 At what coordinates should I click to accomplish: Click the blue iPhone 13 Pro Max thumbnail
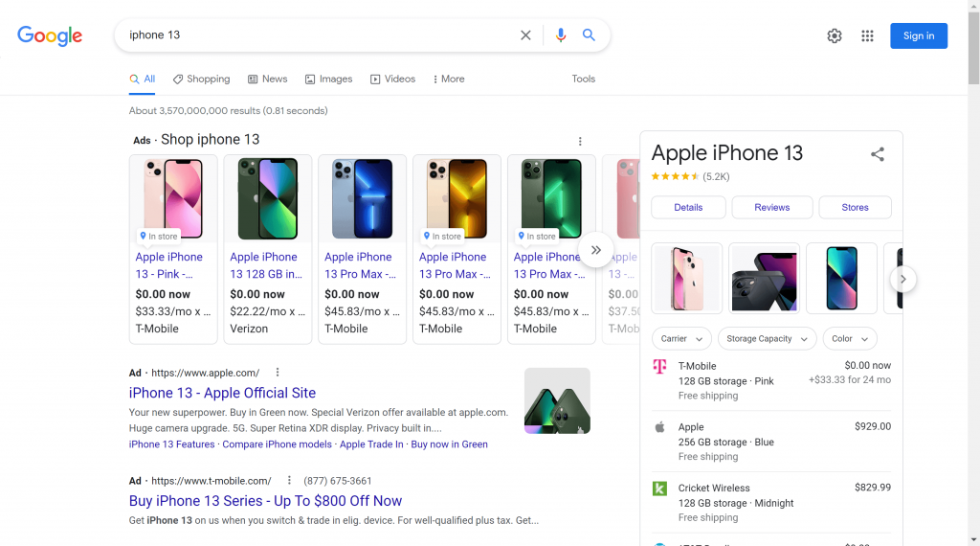362,198
